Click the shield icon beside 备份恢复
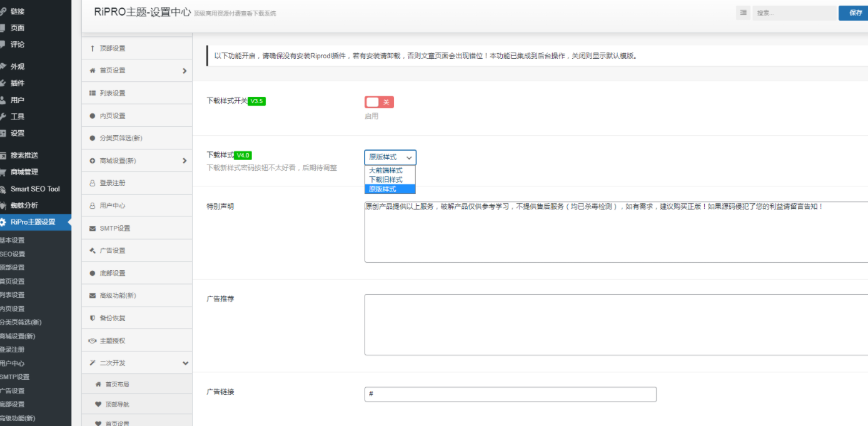The image size is (868, 426). 93,318
